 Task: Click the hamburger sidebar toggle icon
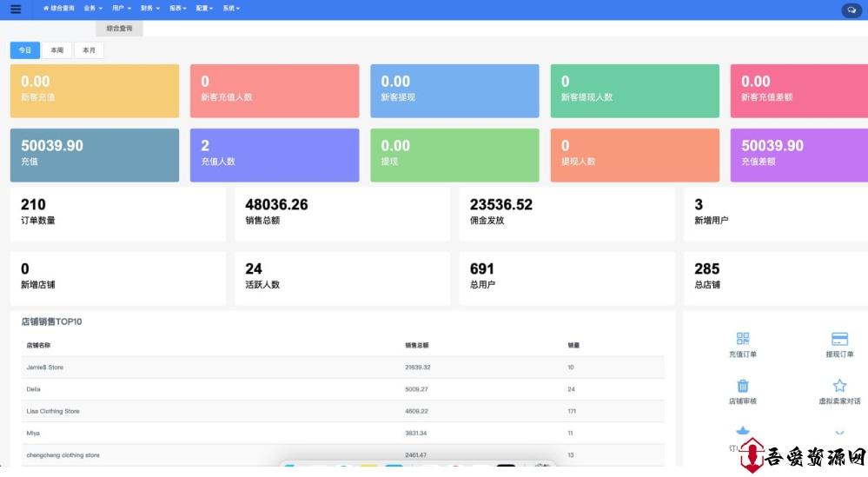point(15,10)
